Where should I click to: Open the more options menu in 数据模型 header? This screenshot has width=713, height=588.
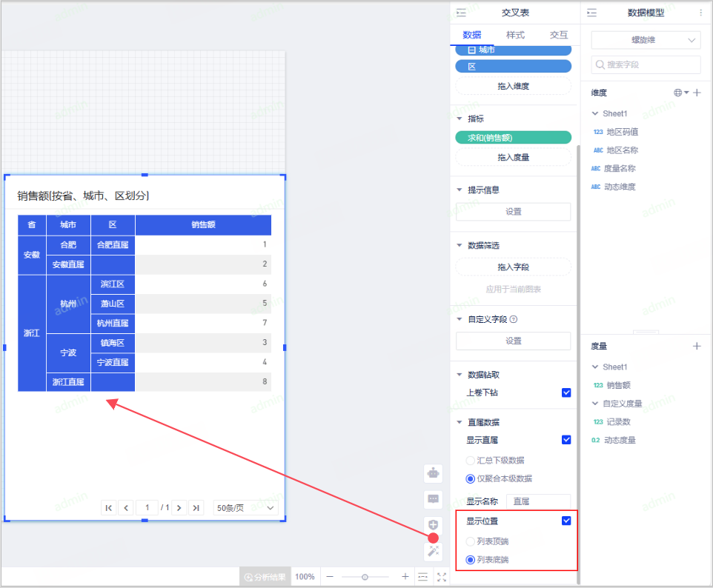pyautogui.click(x=701, y=13)
